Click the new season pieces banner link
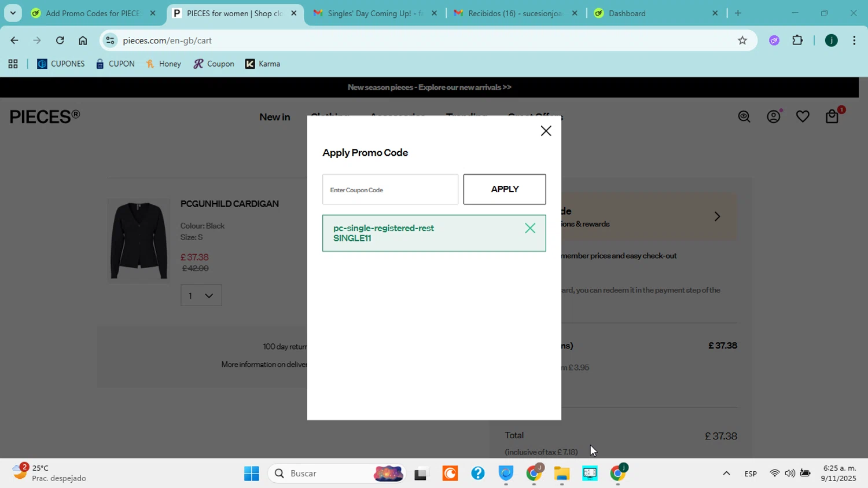This screenshot has width=868, height=488. (x=429, y=87)
